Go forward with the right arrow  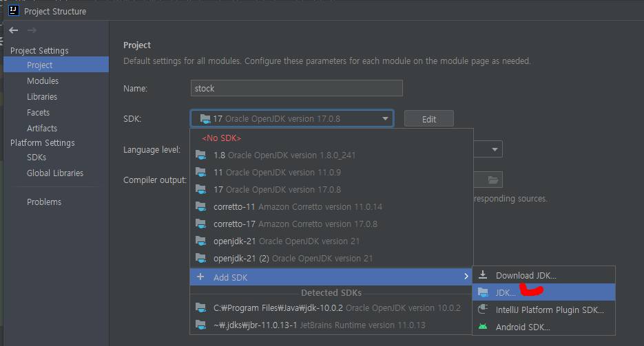point(32,30)
